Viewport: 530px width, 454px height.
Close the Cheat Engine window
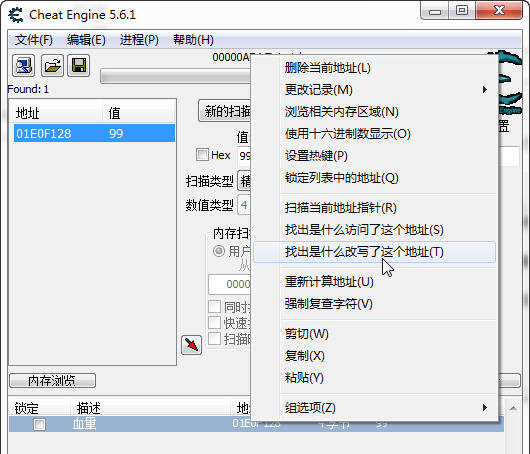[499, 11]
